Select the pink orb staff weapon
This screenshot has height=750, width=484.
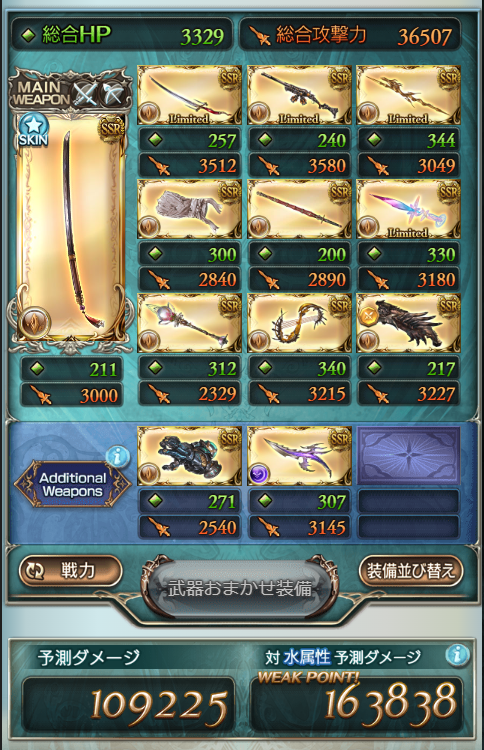point(189,323)
